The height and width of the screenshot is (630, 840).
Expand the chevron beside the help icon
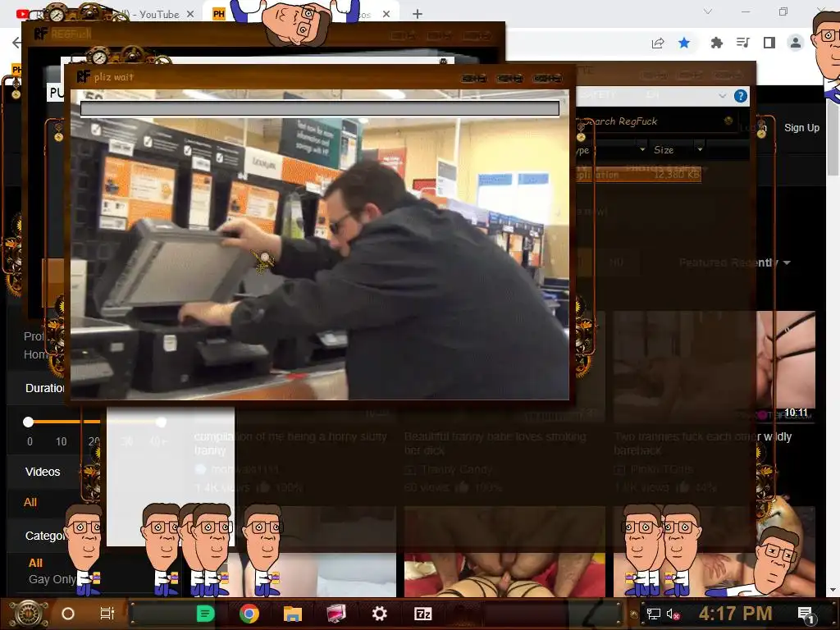722,96
